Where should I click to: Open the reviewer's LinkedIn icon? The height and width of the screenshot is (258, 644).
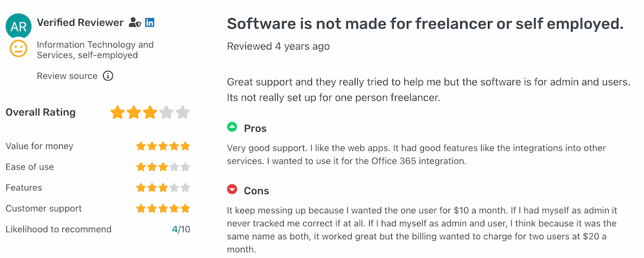click(x=150, y=23)
